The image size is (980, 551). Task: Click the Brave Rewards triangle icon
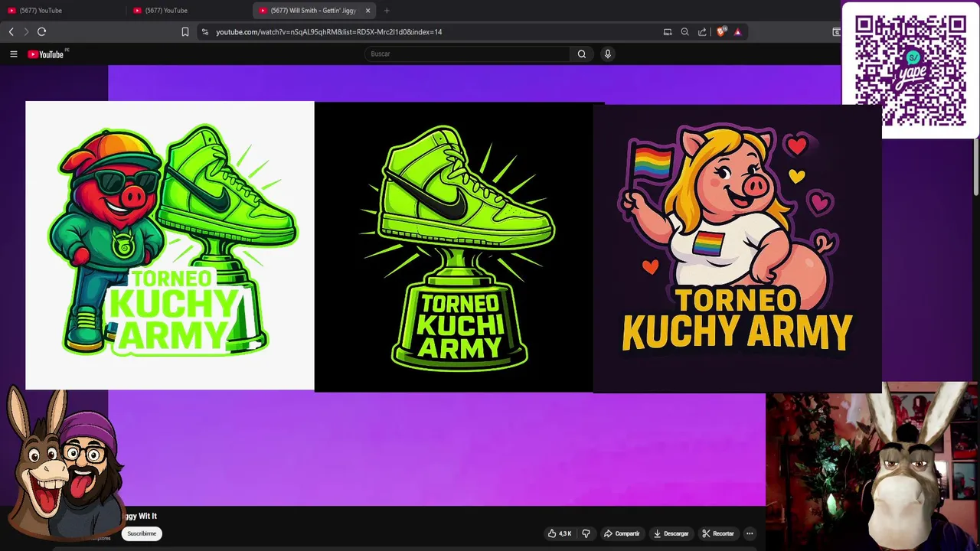[737, 31]
